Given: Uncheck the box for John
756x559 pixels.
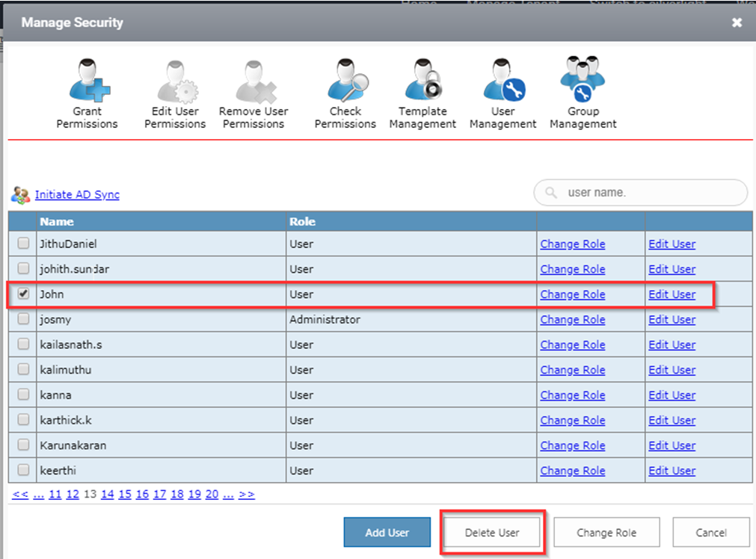Looking at the screenshot, I should coord(23,294).
